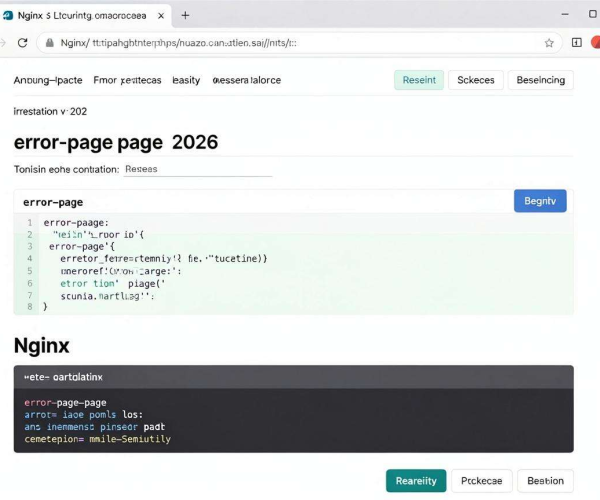Click the 'cemetepion= mmile-Semiutily' line

click(x=98, y=439)
